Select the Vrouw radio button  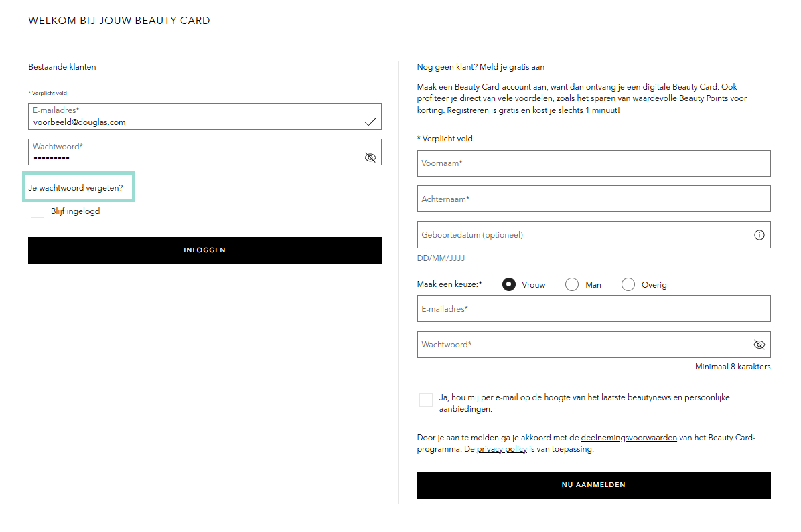coord(509,284)
